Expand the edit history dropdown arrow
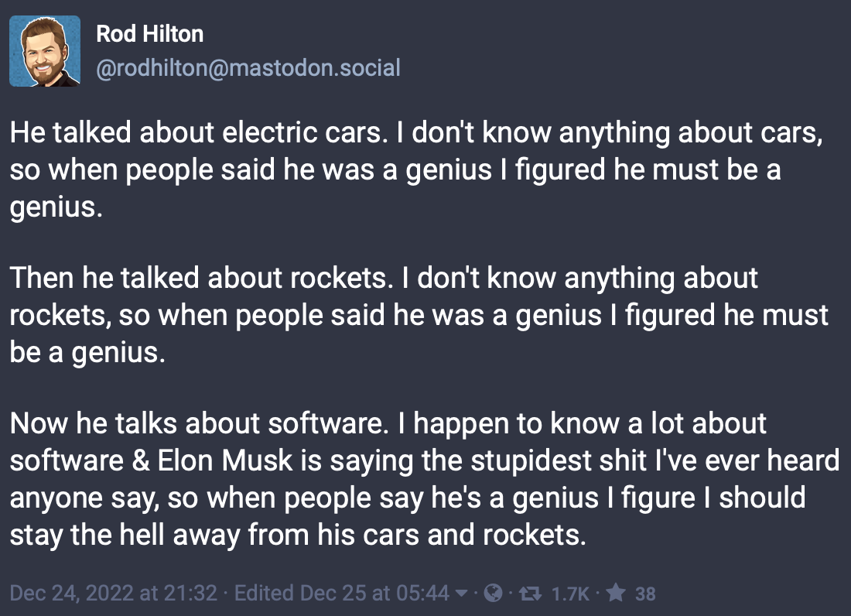Screen dimensions: 851x616 pos(461,594)
